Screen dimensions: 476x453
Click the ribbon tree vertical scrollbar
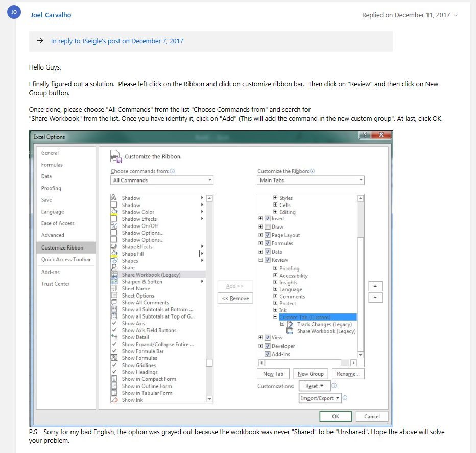click(x=361, y=277)
